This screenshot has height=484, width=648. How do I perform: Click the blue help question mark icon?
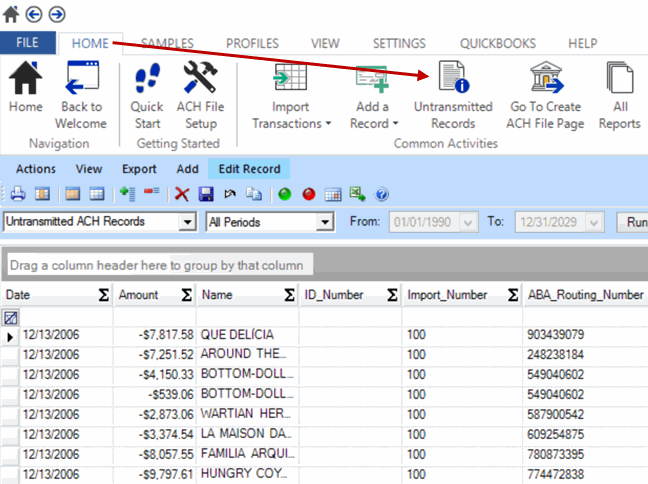pyautogui.click(x=381, y=194)
